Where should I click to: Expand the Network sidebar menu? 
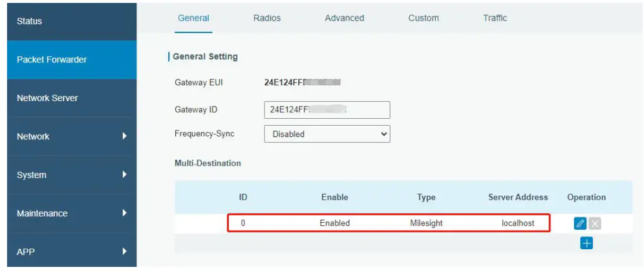point(72,136)
